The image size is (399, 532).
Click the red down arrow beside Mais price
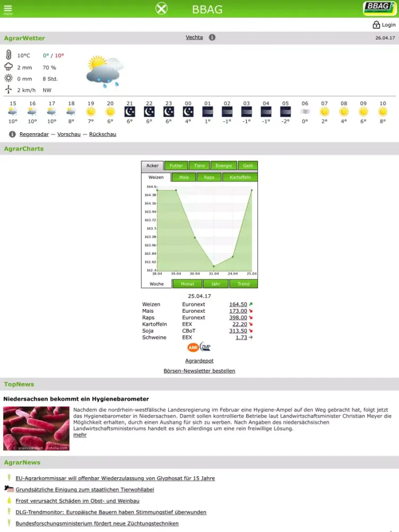point(251,311)
